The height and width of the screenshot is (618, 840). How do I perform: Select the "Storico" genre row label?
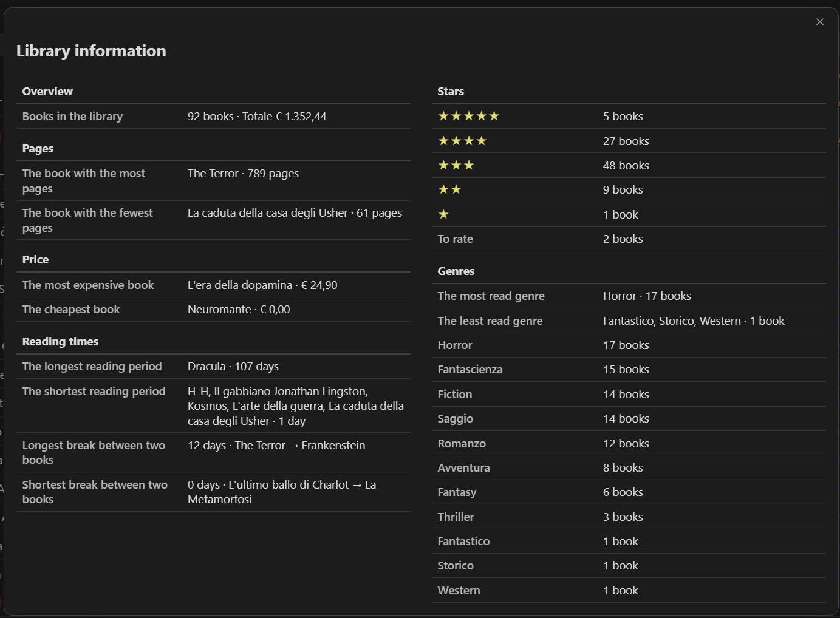coord(456,565)
